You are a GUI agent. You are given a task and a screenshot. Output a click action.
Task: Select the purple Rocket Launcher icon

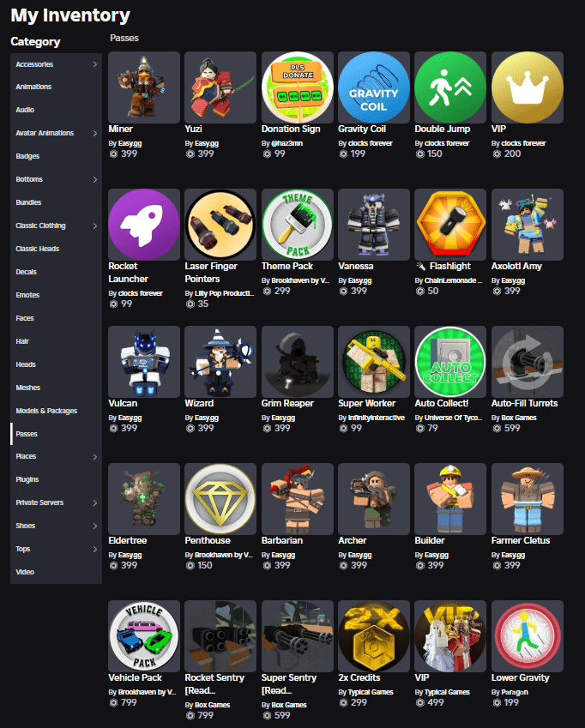144,224
